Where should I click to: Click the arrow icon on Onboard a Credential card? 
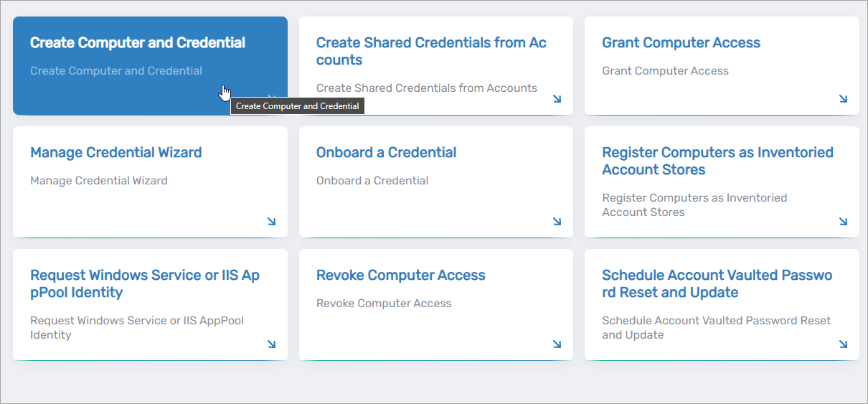click(x=557, y=222)
